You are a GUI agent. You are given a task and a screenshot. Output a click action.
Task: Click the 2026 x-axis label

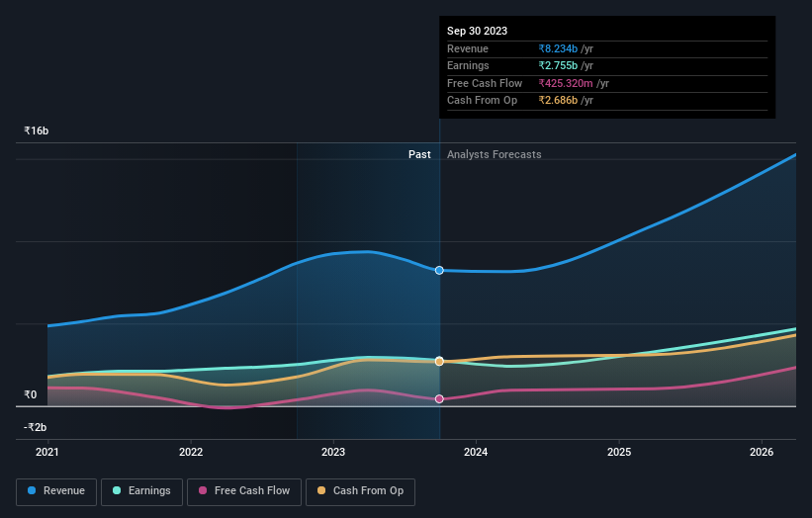click(x=762, y=452)
